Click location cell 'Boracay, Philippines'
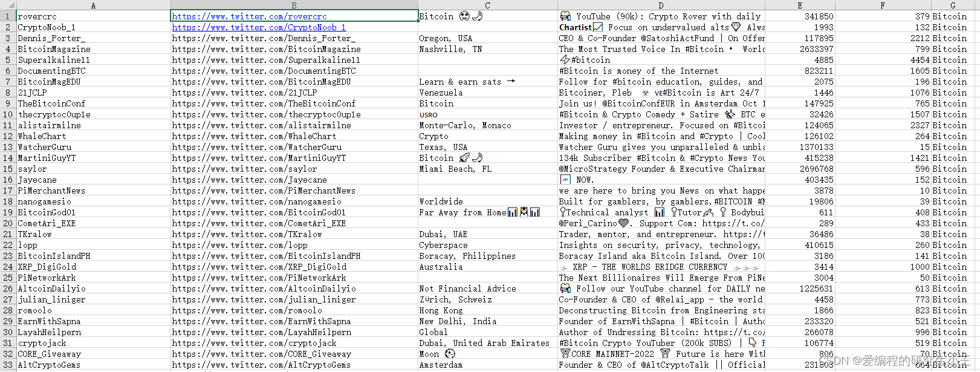 pos(487,256)
